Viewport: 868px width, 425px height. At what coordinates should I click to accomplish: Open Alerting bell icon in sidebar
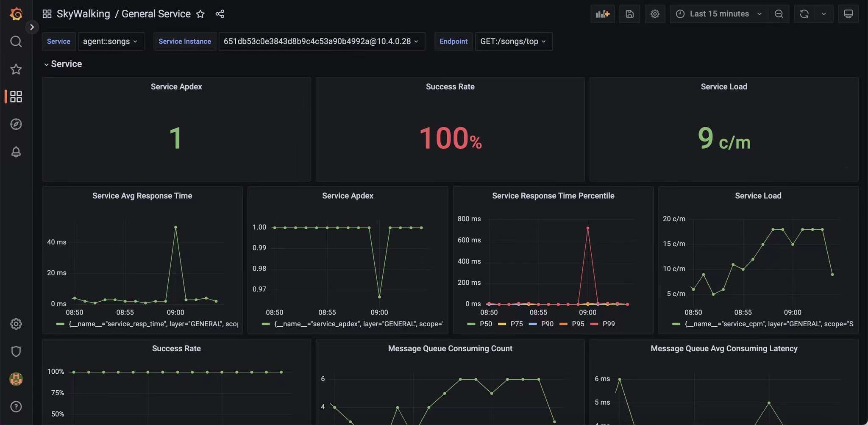point(16,152)
